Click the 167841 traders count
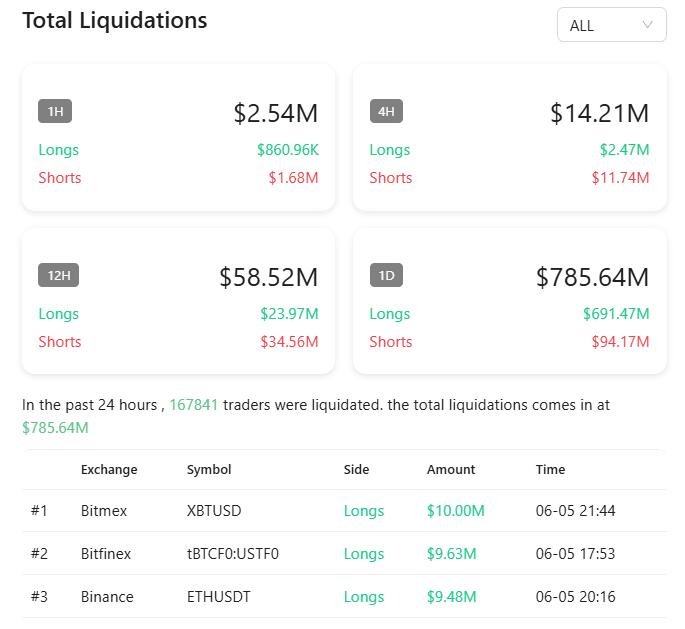Image resolution: width=685 pixels, height=629 pixels. (194, 405)
